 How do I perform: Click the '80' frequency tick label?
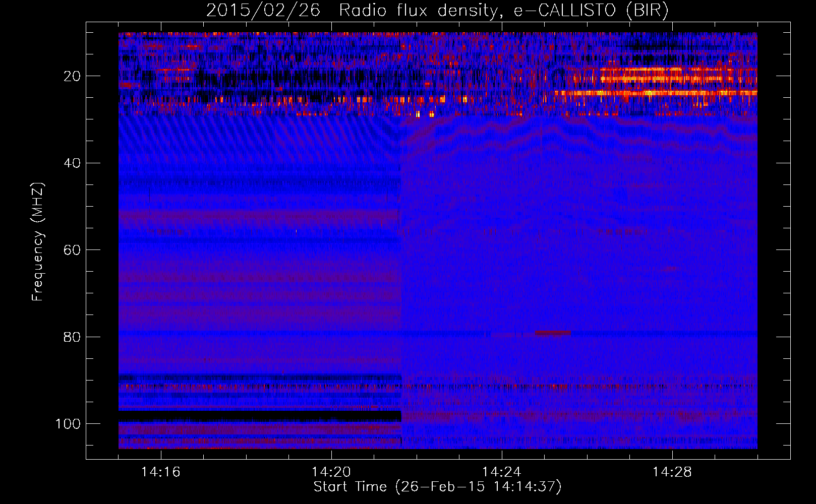(x=72, y=337)
